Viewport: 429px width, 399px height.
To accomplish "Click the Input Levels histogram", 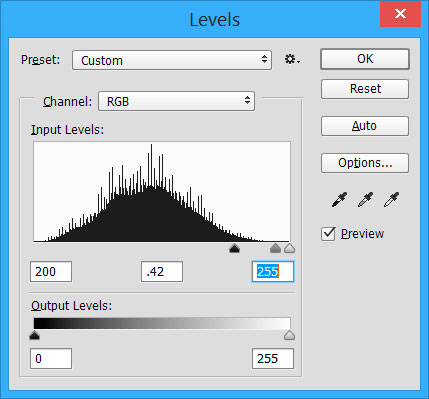I will click(162, 192).
